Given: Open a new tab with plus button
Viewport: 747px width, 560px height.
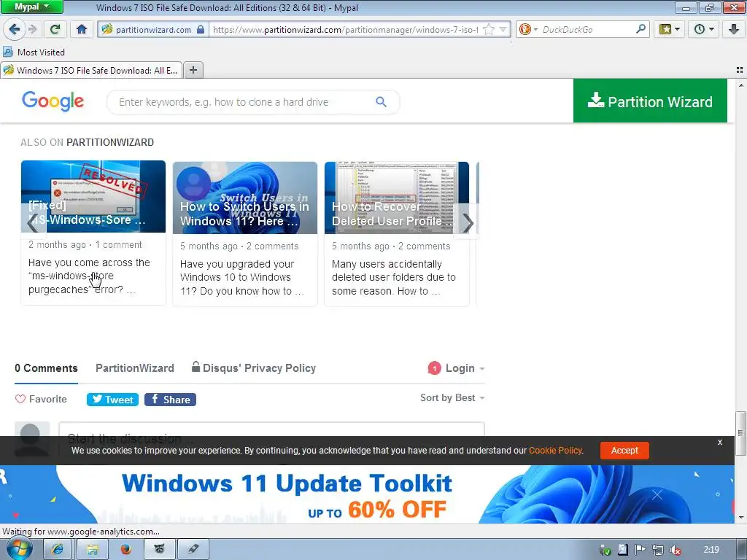Looking at the screenshot, I should coord(193,71).
